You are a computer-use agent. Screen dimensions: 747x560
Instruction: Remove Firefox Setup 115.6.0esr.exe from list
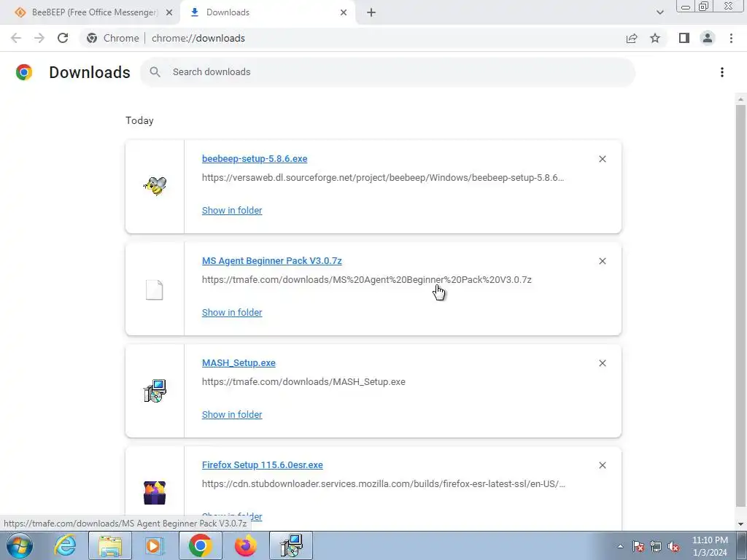(x=602, y=465)
